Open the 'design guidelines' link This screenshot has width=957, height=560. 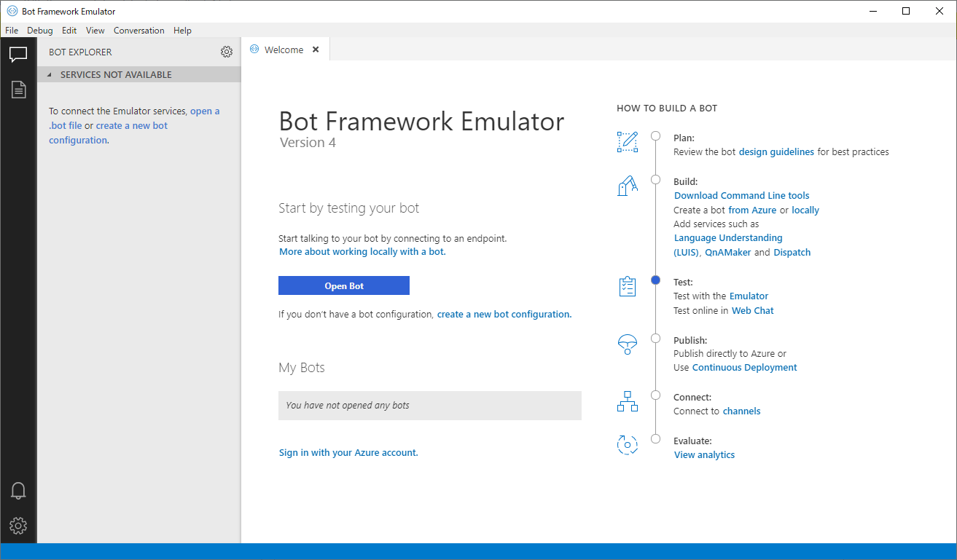coord(776,152)
